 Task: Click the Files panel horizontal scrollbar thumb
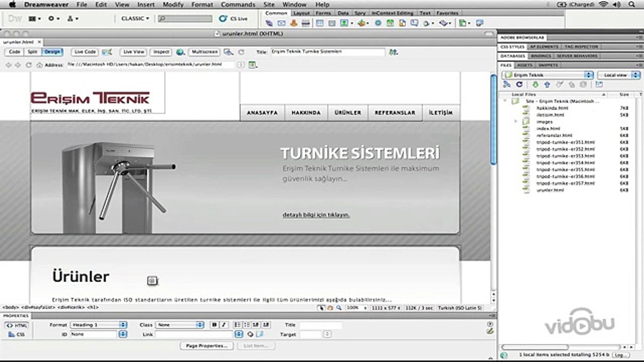tap(535, 347)
